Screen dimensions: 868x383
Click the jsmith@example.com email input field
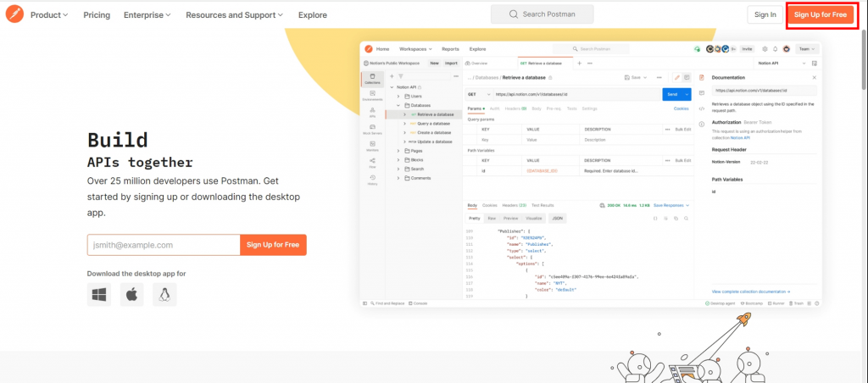[164, 245]
